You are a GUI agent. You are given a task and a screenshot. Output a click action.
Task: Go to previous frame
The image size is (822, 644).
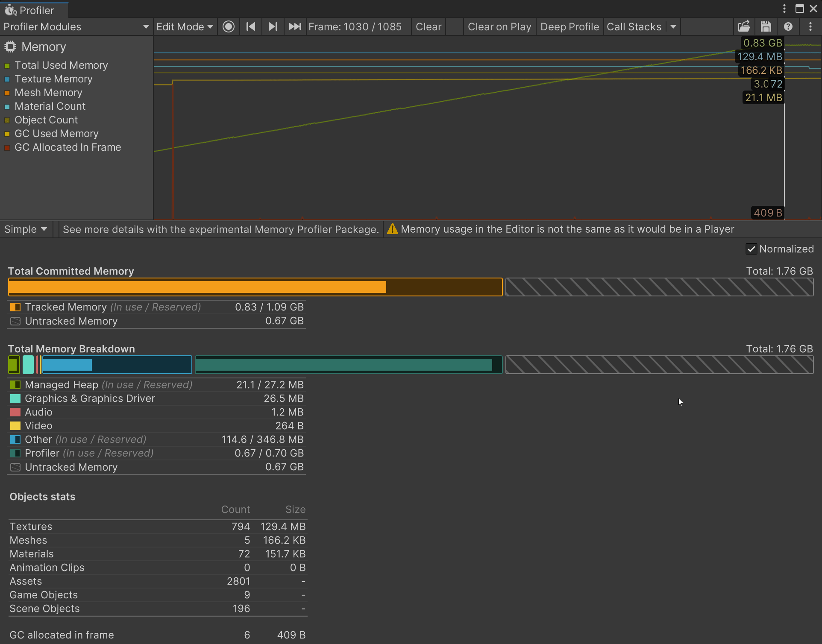click(251, 27)
